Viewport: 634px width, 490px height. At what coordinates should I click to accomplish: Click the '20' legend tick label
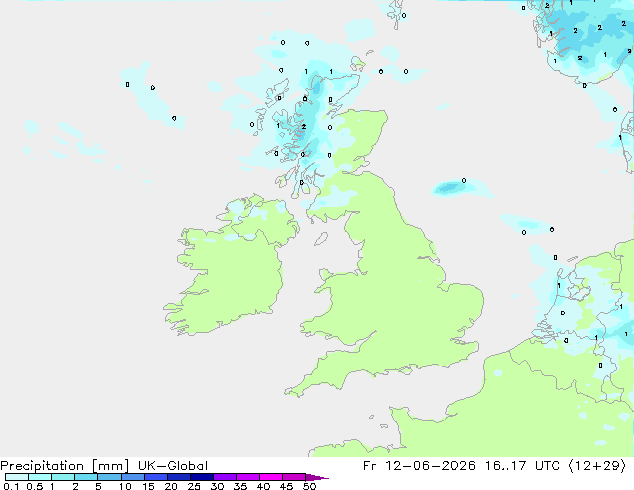(x=171, y=486)
